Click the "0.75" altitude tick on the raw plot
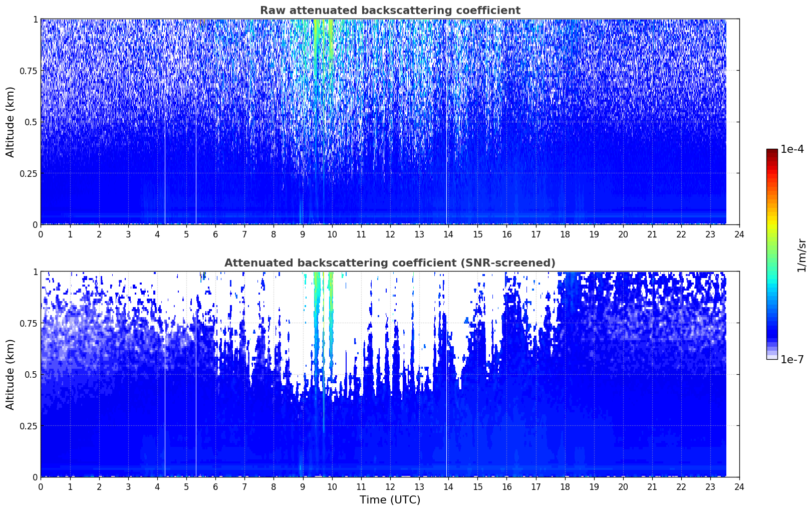Image resolution: width=812 pixels, height=511 pixels. (x=28, y=71)
